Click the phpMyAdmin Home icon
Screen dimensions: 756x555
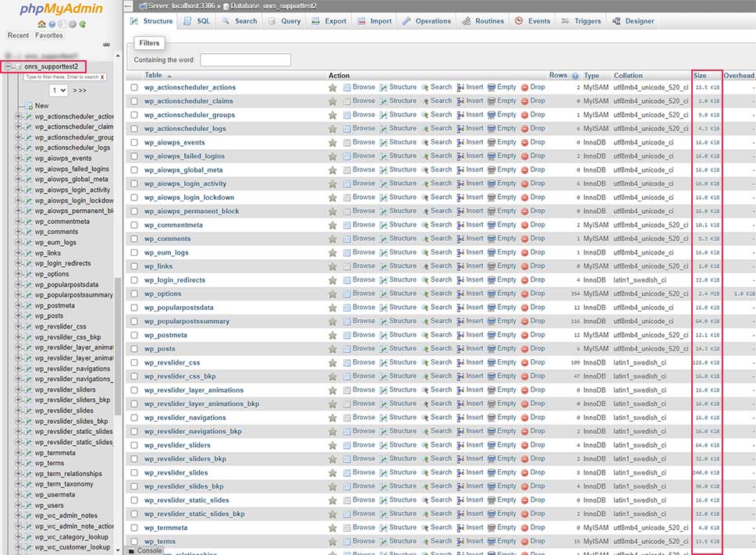pos(42,24)
